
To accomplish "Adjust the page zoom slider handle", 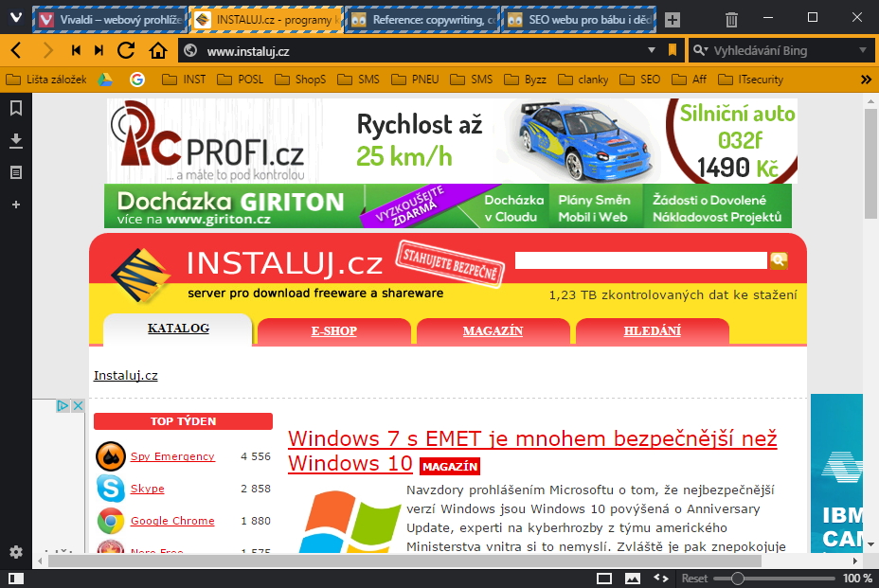I will coord(738,579).
